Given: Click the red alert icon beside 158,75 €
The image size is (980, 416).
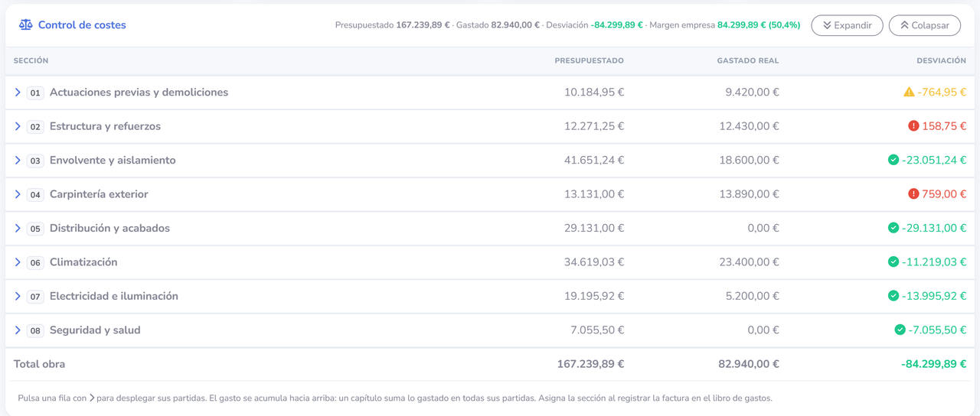Looking at the screenshot, I should (913, 126).
